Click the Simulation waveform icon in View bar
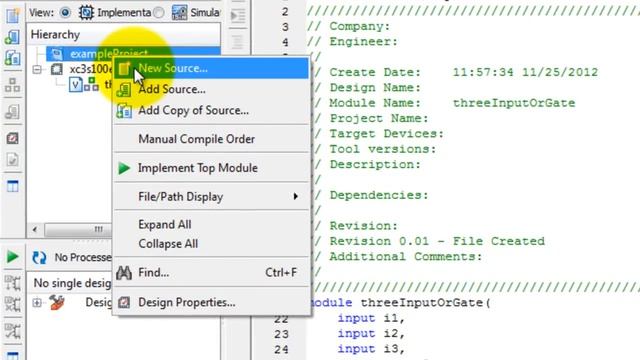 (180, 13)
